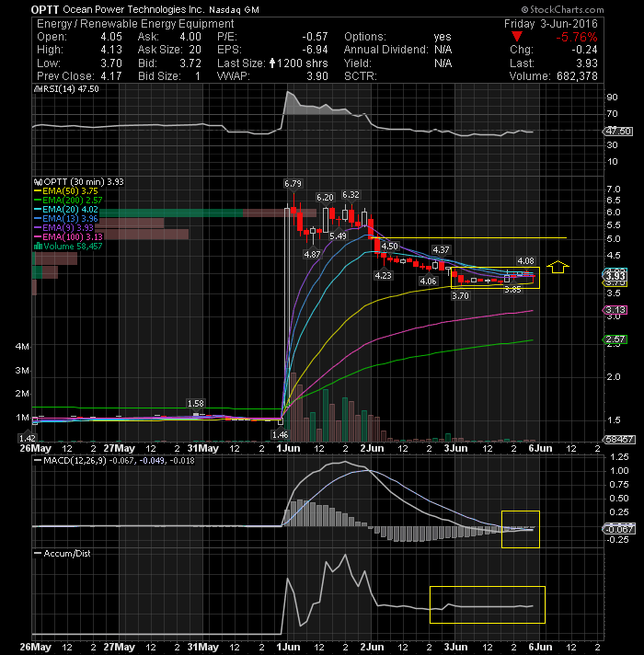Click the Ask price 4.00

[190, 37]
